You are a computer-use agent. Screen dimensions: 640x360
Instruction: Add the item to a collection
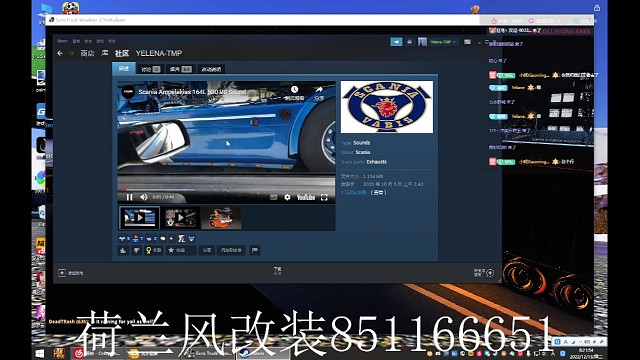coord(231,250)
